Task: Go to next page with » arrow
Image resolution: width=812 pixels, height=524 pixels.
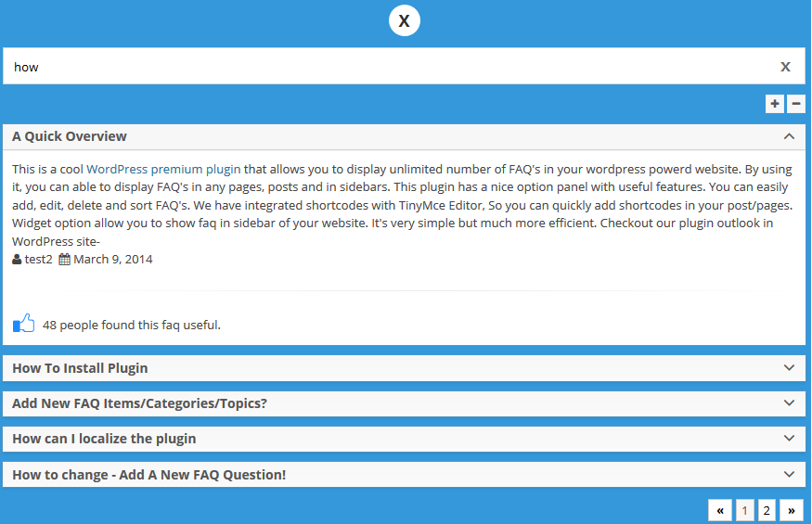Action: [792, 510]
